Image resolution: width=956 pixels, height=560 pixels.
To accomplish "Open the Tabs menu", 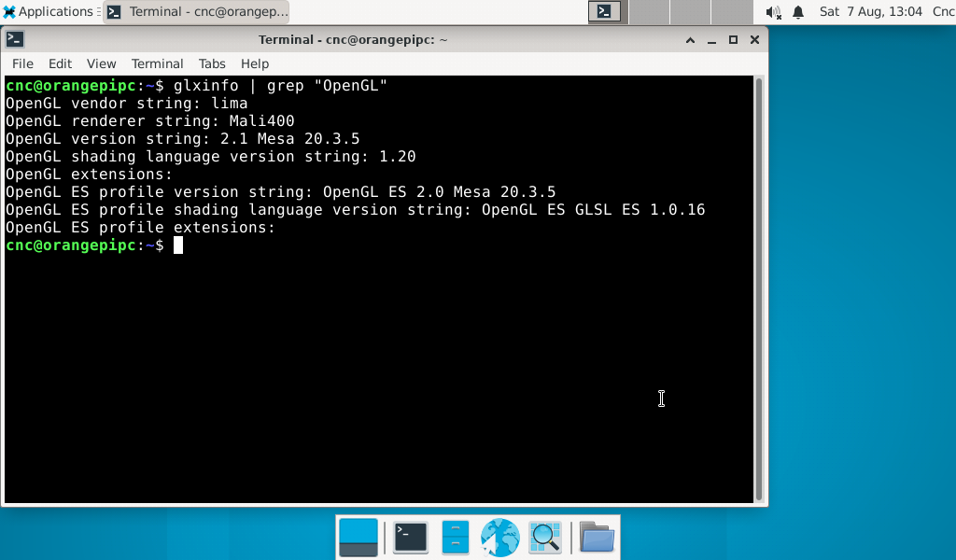I will coord(212,63).
